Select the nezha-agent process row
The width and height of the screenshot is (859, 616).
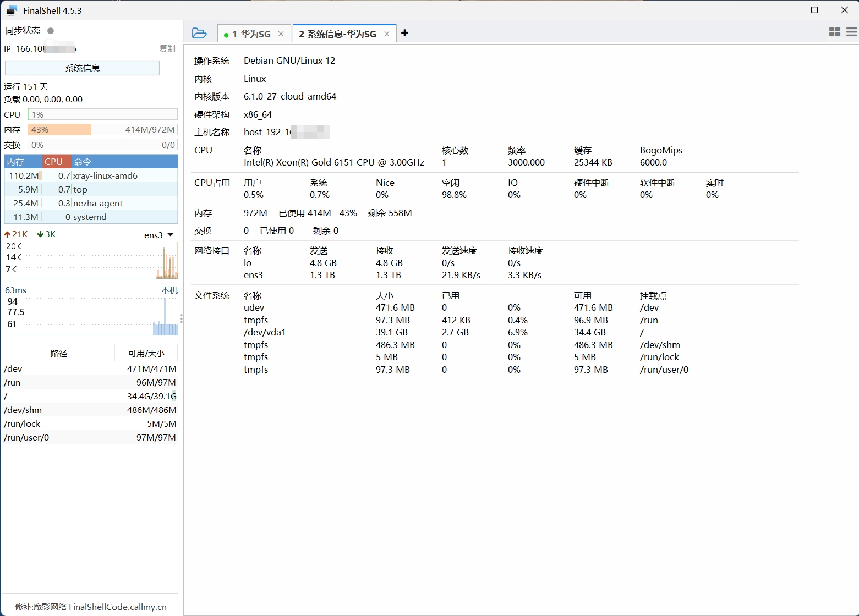pyautogui.click(x=91, y=203)
